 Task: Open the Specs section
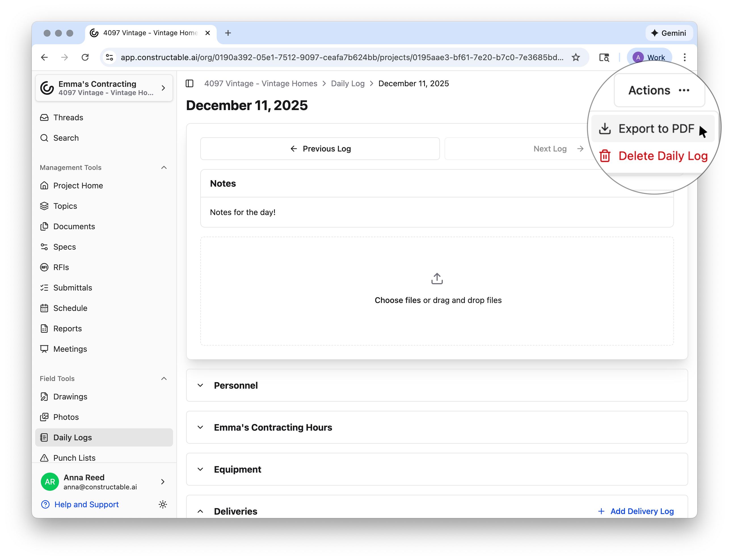(x=104, y=247)
